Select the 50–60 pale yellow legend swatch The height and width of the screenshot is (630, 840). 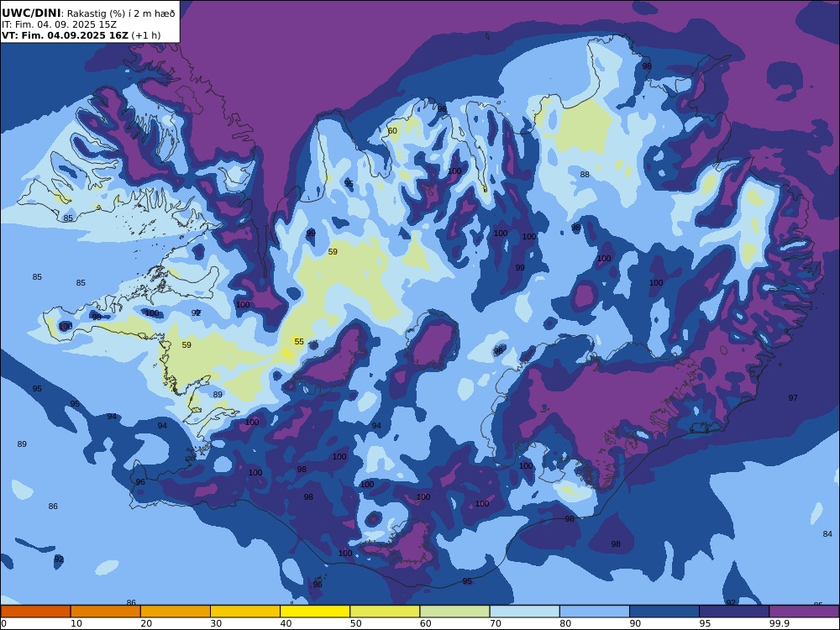tap(385, 612)
